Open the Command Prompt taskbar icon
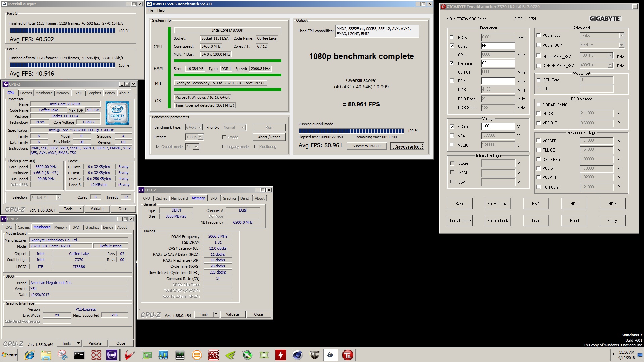The width and height of the screenshot is (644, 362). click(x=79, y=355)
